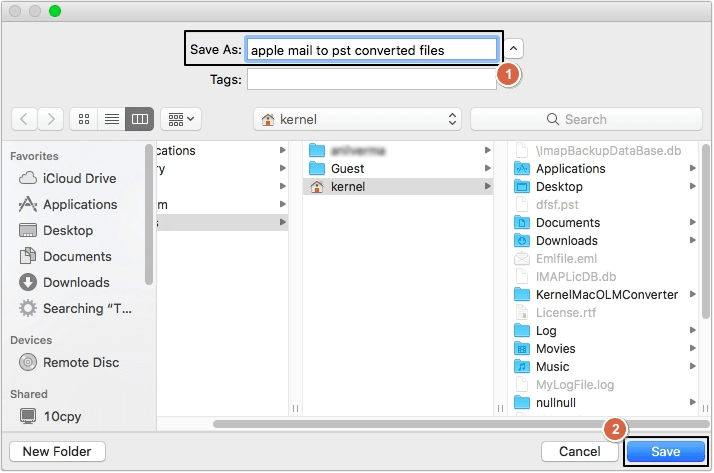Open the blurred-name user folder
Viewport: 714px width, 473px height.
click(398, 151)
